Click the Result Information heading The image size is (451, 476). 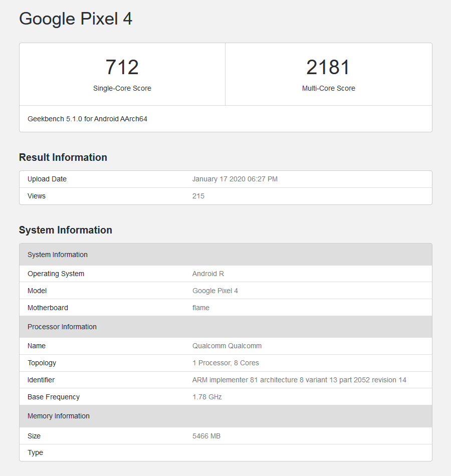click(63, 157)
